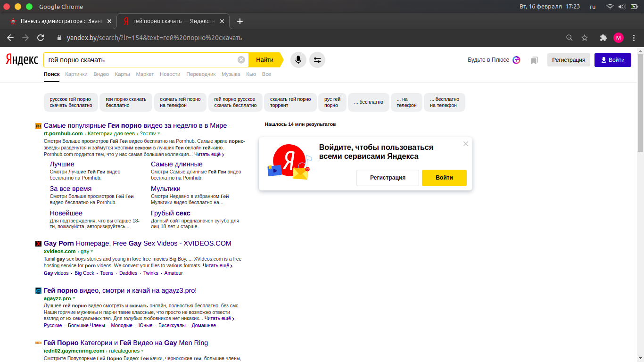
Task: Open the Chrome extensions puzzle icon
Action: click(x=603, y=38)
